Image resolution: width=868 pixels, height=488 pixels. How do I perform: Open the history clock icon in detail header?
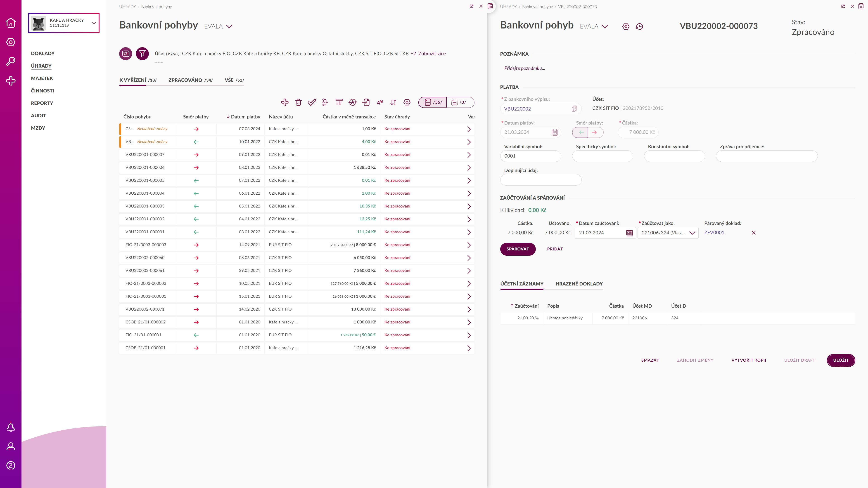639,27
